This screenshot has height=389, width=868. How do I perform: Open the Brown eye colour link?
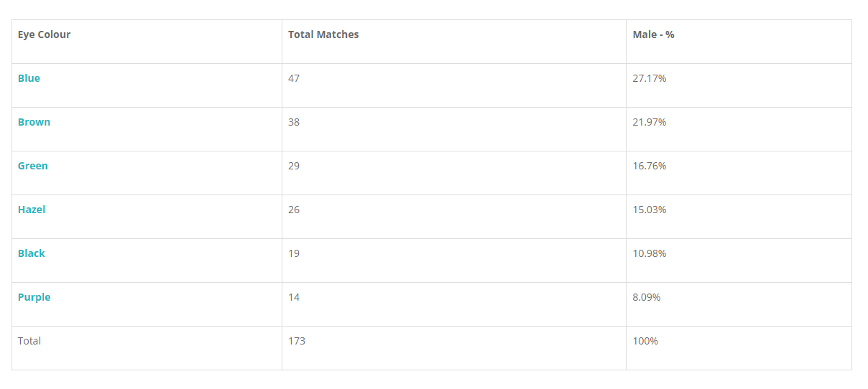pyautogui.click(x=34, y=122)
